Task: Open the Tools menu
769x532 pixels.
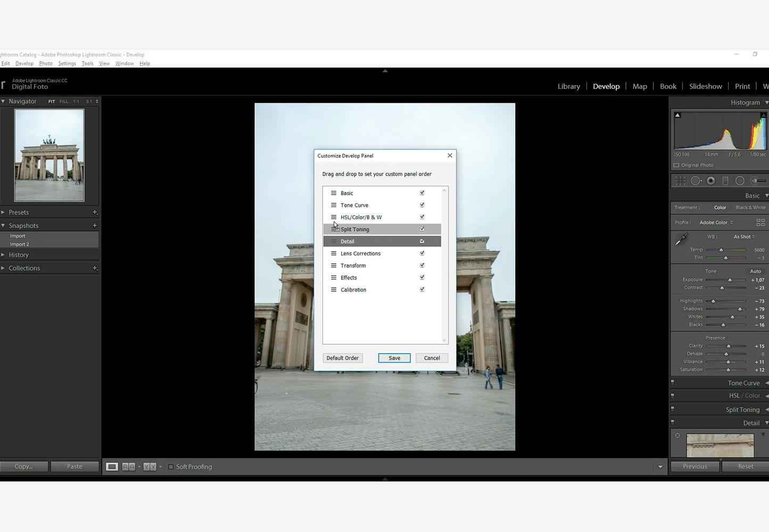Action: tap(87, 63)
